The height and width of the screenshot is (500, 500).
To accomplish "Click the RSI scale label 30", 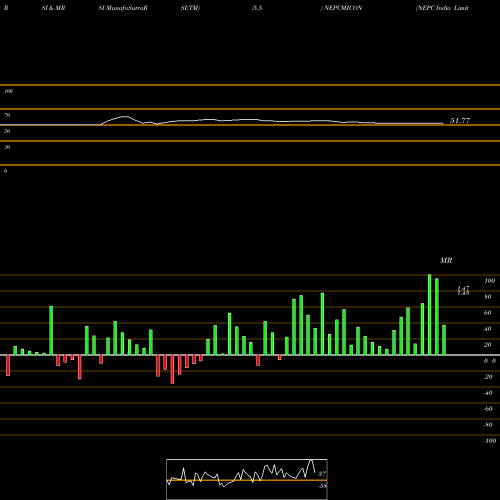I will 7,147.
